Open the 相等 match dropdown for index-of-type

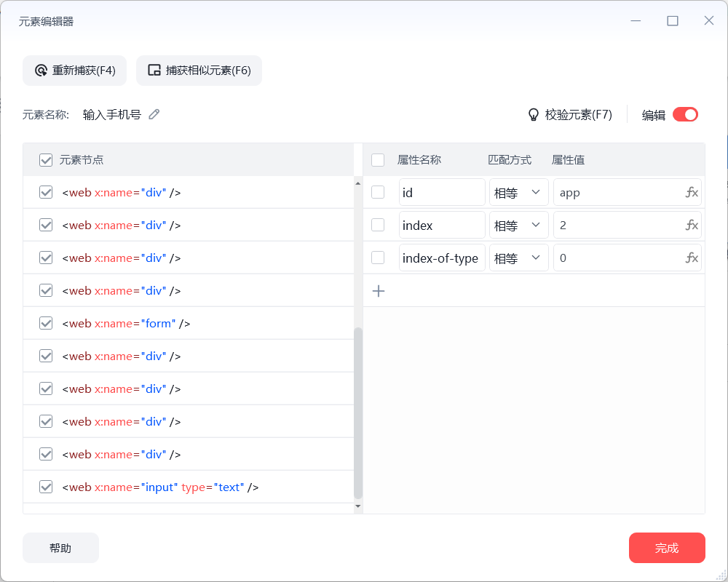(519, 258)
